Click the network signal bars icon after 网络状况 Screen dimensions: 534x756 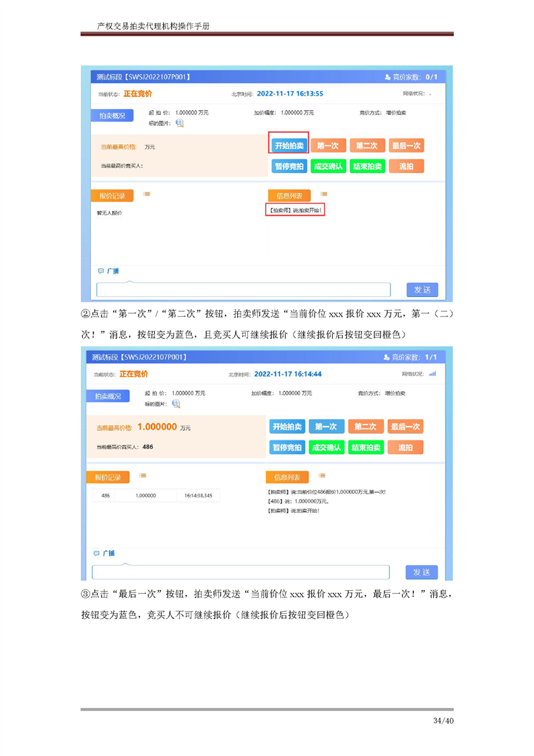coord(432,374)
